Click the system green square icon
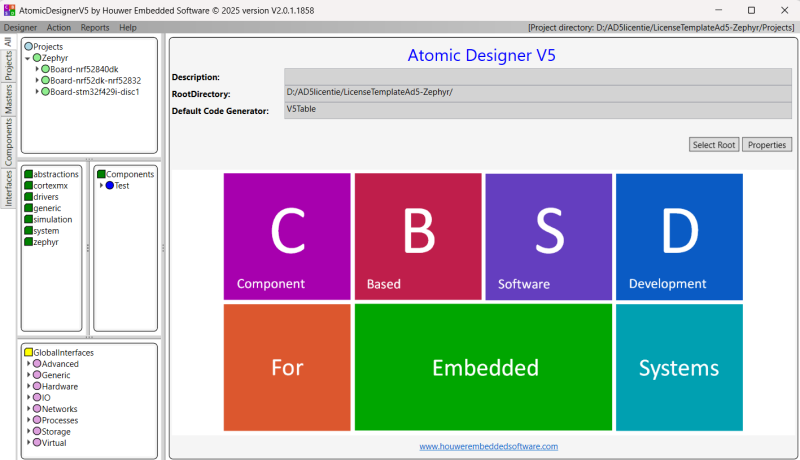 pyautogui.click(x=29, y=230)
